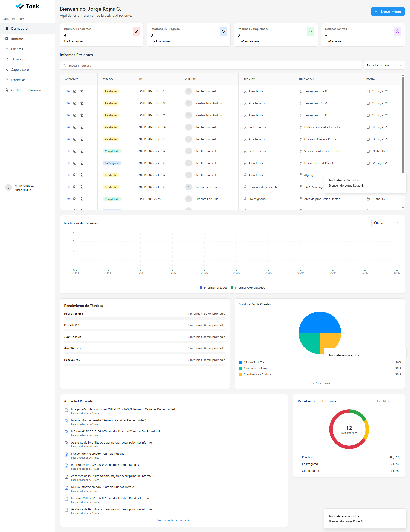
Task: View report #STE-2025-06-001 with eye icon
Action: click(x=68, y=115)
